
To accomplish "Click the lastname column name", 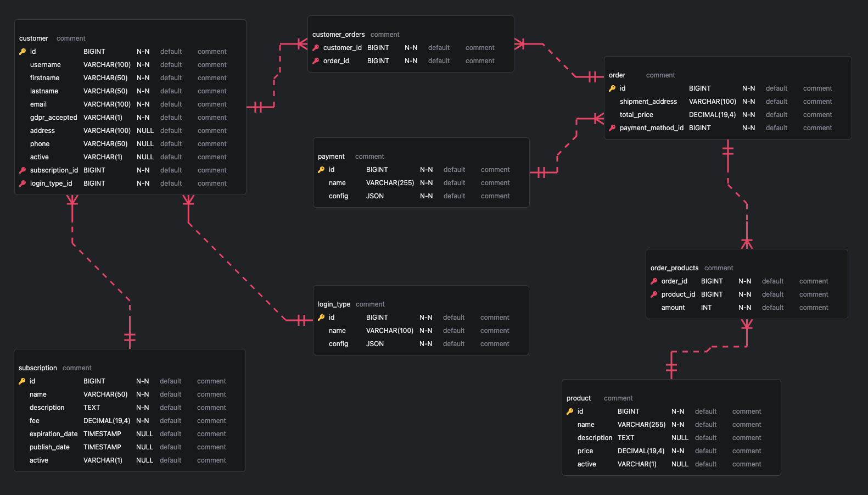I will [44, 91].
